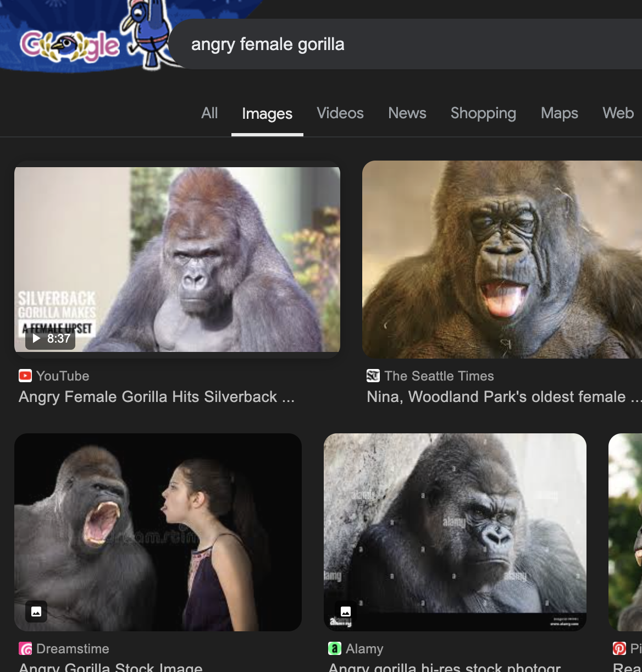This screenshot has width=642, height=672.
Task: Click the search box with gorilla query
Action: pos(385,45)
